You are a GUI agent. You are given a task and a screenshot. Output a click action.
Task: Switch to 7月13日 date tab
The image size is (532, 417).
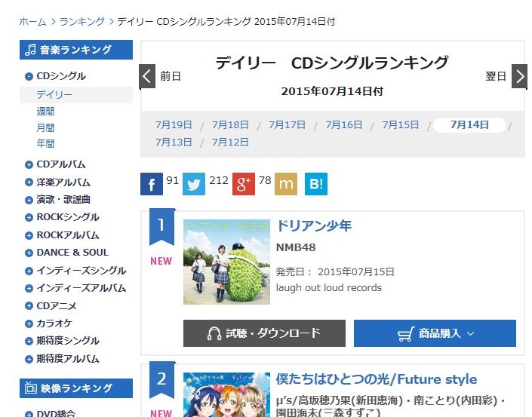pyautogui.click(x=174, y=142)
